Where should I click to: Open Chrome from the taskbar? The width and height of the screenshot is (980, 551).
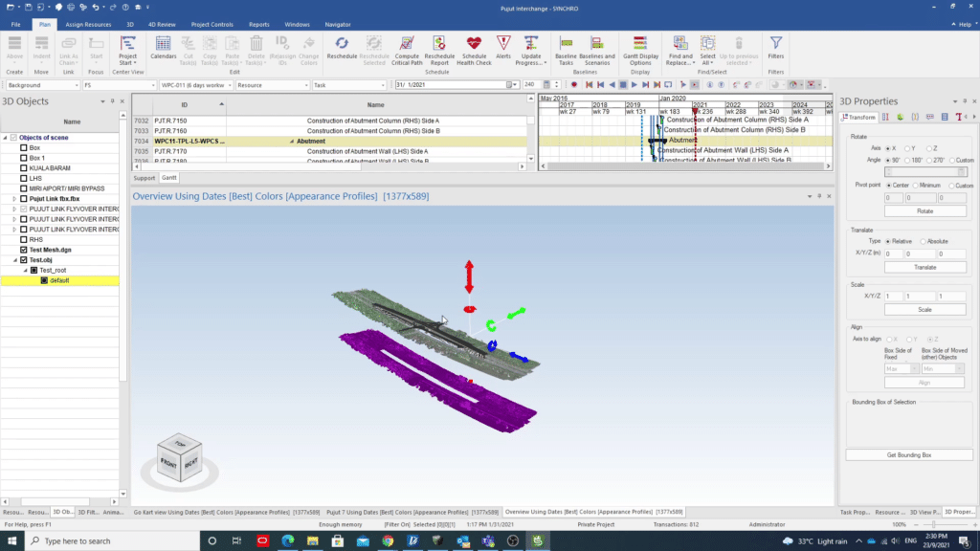click(x=388, y=541)
